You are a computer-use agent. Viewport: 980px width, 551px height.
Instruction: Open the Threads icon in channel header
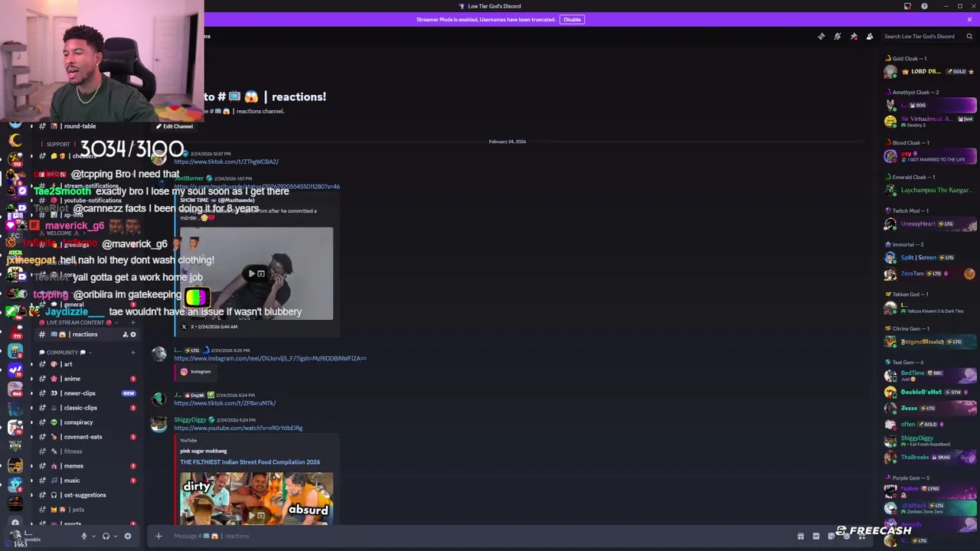click(821, 36)
